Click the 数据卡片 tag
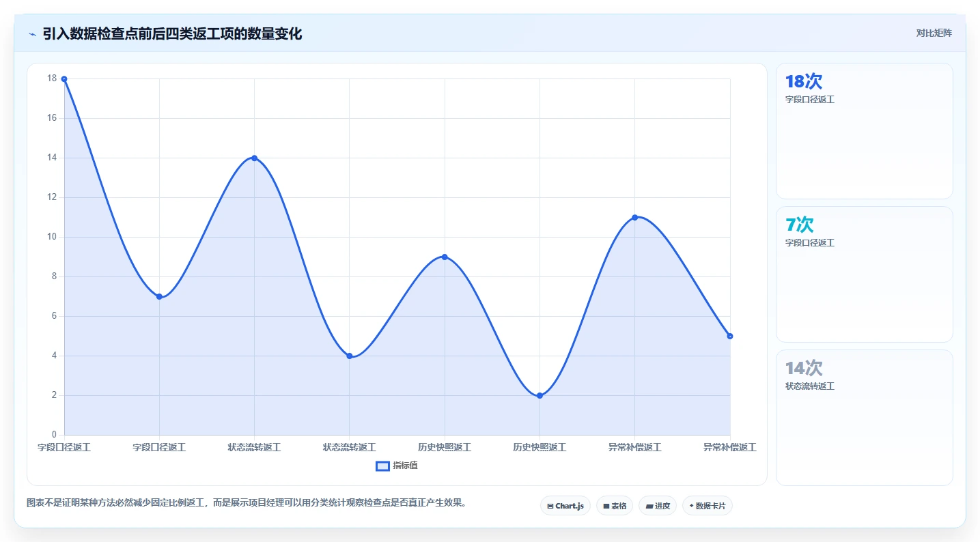 (x=707, y=506)
